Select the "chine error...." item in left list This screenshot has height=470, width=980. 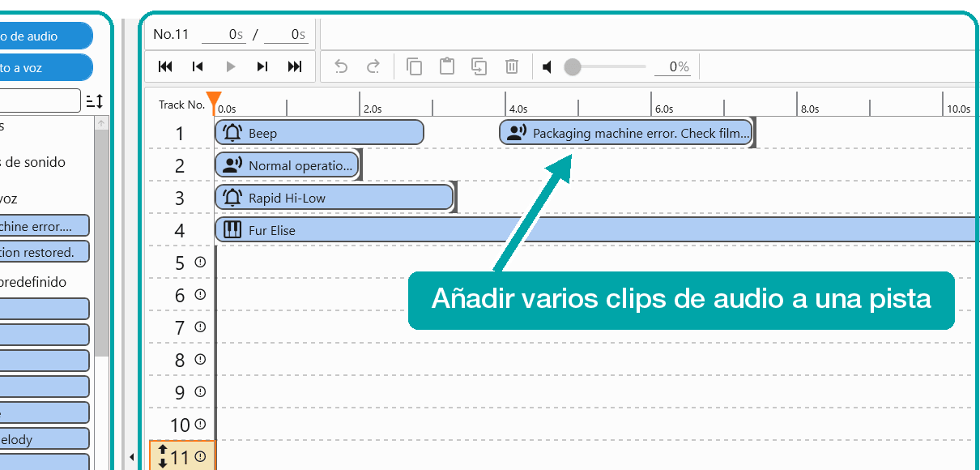pos(45,226)
